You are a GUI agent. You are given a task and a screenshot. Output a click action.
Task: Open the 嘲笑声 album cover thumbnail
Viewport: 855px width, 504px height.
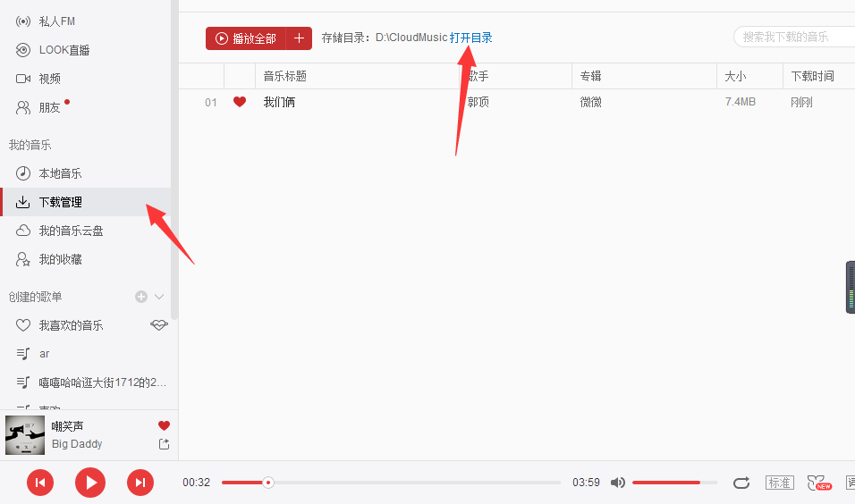click(x=25, y=435)
